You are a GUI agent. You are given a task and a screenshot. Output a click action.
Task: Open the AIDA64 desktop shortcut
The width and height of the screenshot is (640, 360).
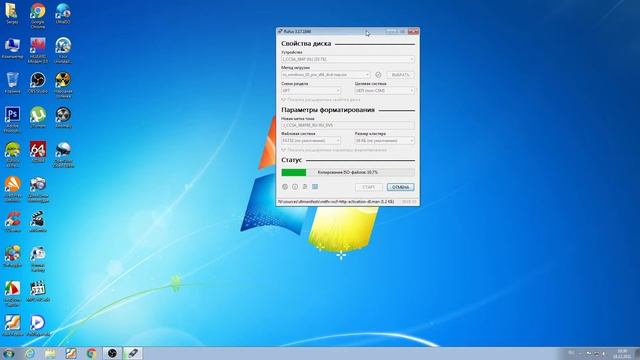[38, 152]
